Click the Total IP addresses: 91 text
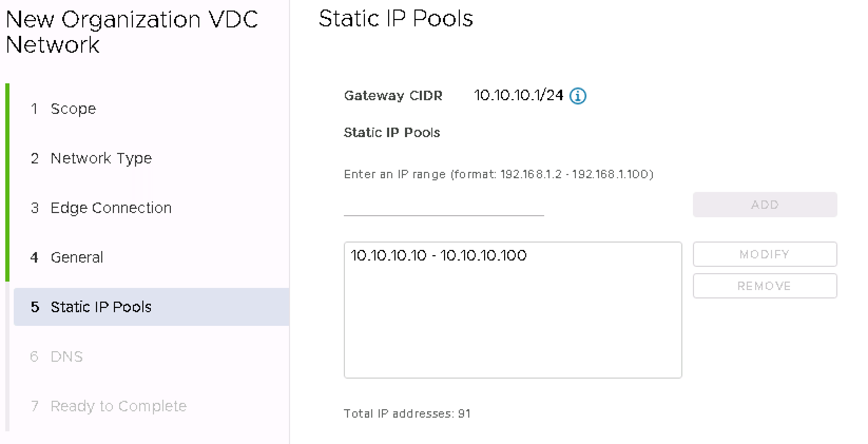Image resolution: width=868 pixels, height=444 pixels. (407, 413)
